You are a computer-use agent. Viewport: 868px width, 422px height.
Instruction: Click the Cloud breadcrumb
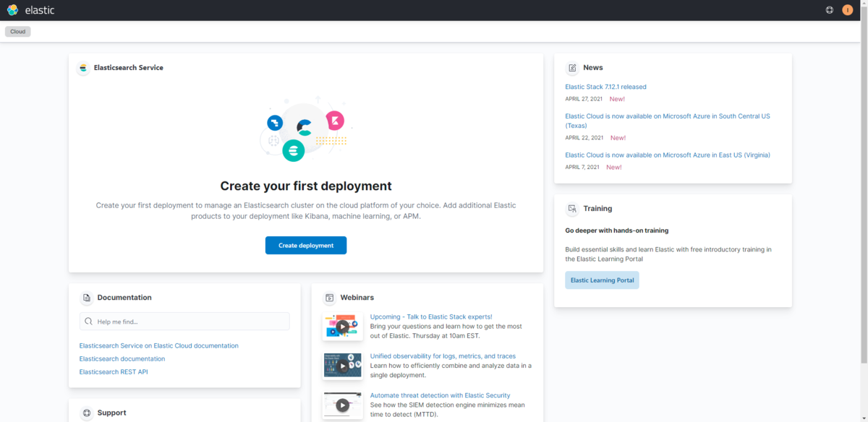(x=18, y=32)
